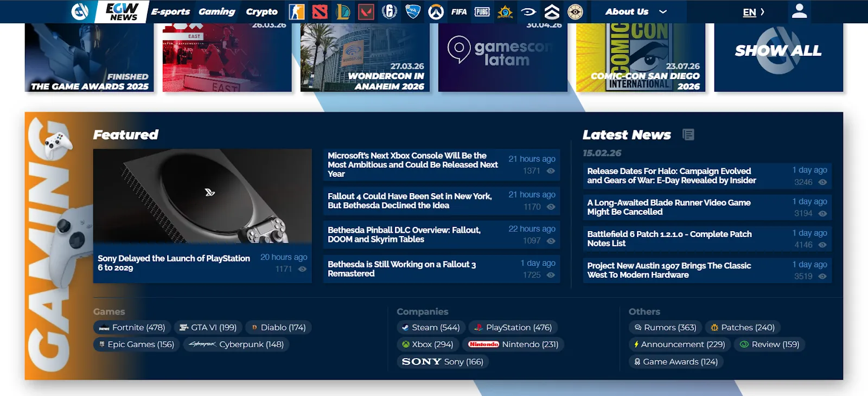
Task: Open the user profile icon
Action: (799, 11)
